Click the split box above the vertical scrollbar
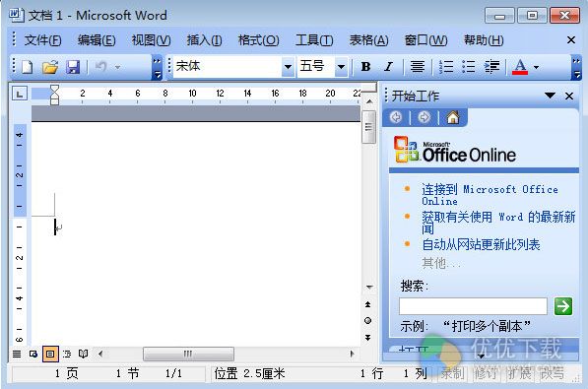 [x=369, y=88]
